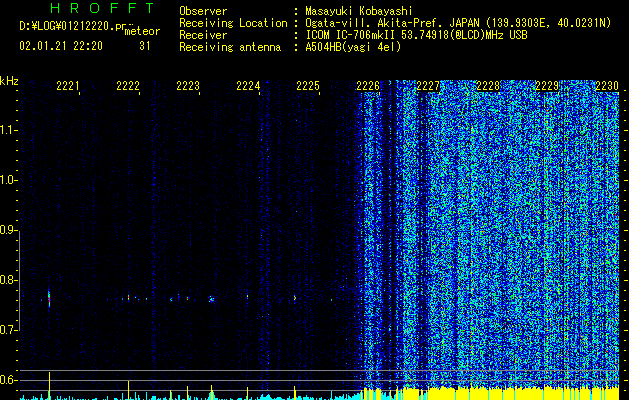The height and width of the screenshot is (400, 629).
Task: Click the 0.8 kHz axis label
Action: pyautogui.click(x=7, y=280)
